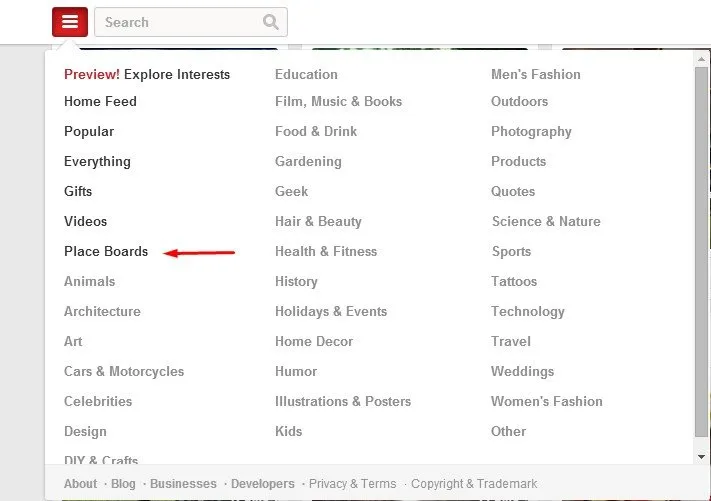Open the Women's Fashion category

(546, 401)
